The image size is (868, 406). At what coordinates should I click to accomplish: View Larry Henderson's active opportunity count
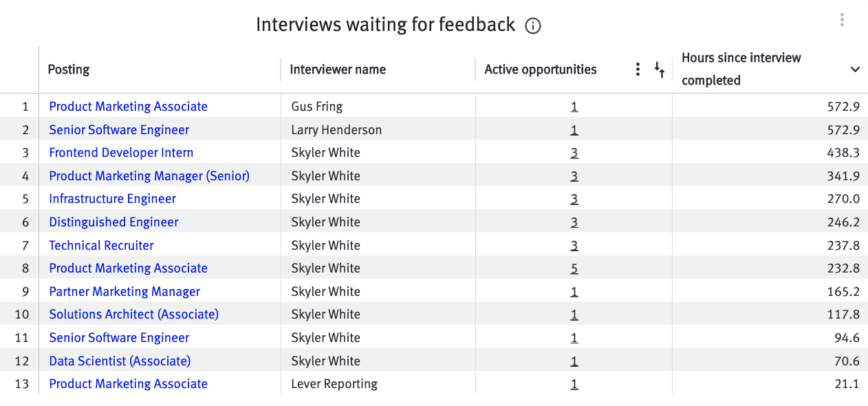[x=574, y=129]
